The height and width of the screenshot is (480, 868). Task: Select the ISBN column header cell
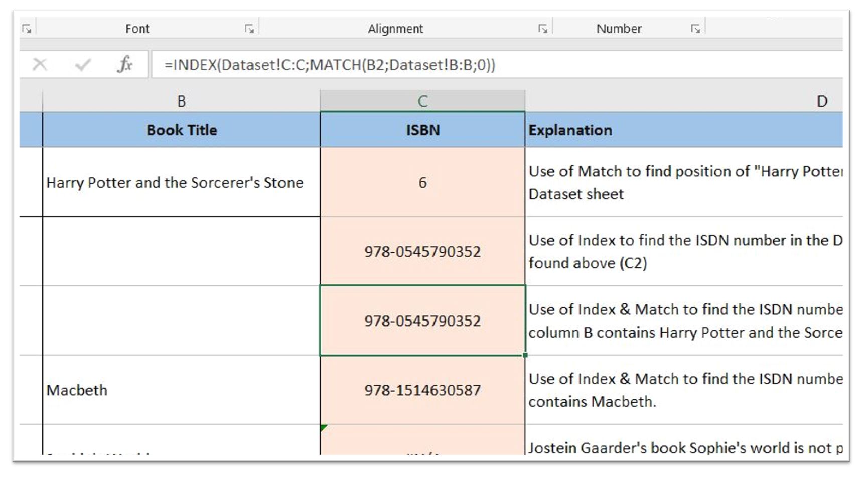point(422,130)
